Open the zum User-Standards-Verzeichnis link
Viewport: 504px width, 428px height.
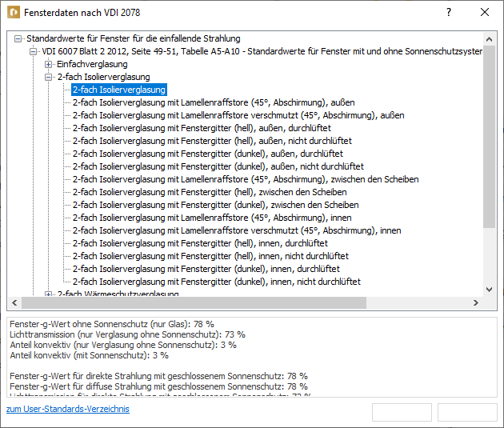68,409
